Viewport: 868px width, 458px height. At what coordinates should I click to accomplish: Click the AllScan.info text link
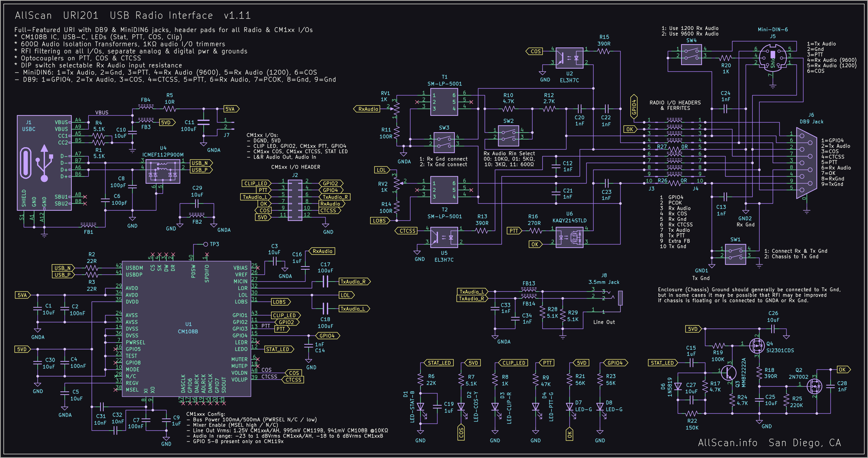[x=727, y=443]
